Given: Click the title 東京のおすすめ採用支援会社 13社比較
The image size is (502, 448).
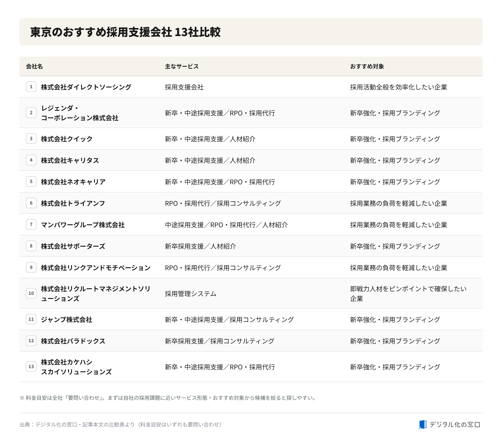Looking at the screenshot, I should click(125, 32).
